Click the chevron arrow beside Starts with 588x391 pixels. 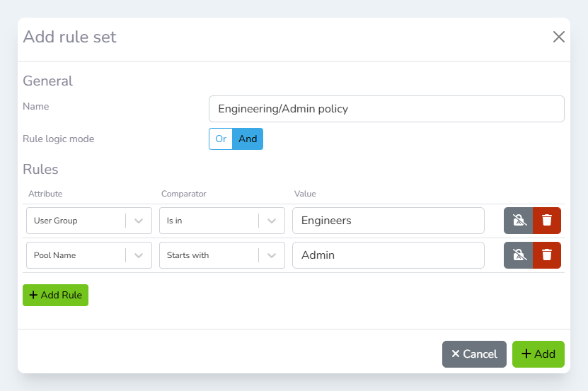tap(272, 255)
